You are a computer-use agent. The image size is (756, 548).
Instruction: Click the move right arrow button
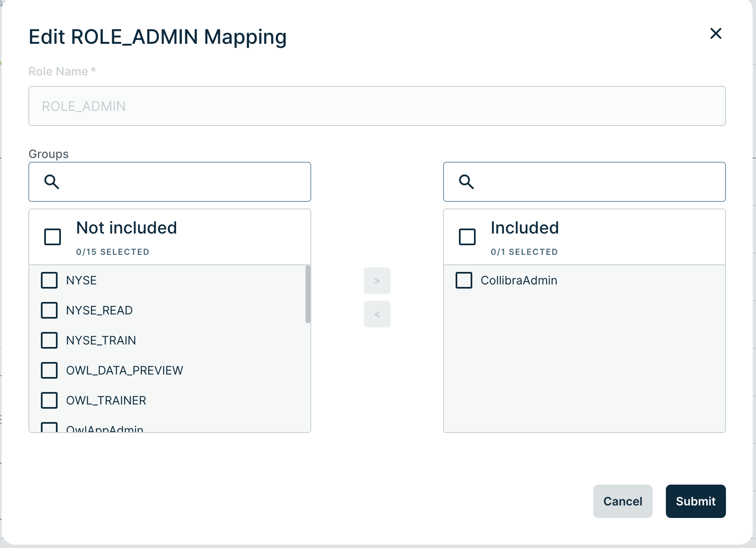coord(377,281)
